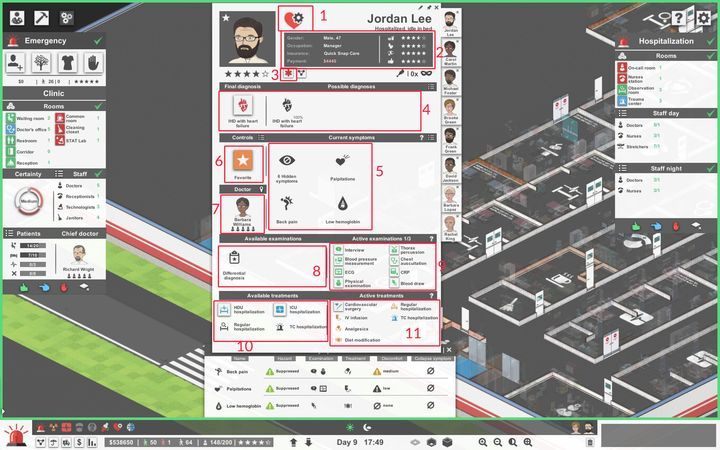Choose TC hospitalization under Available treatments

(x=280, y=326)
